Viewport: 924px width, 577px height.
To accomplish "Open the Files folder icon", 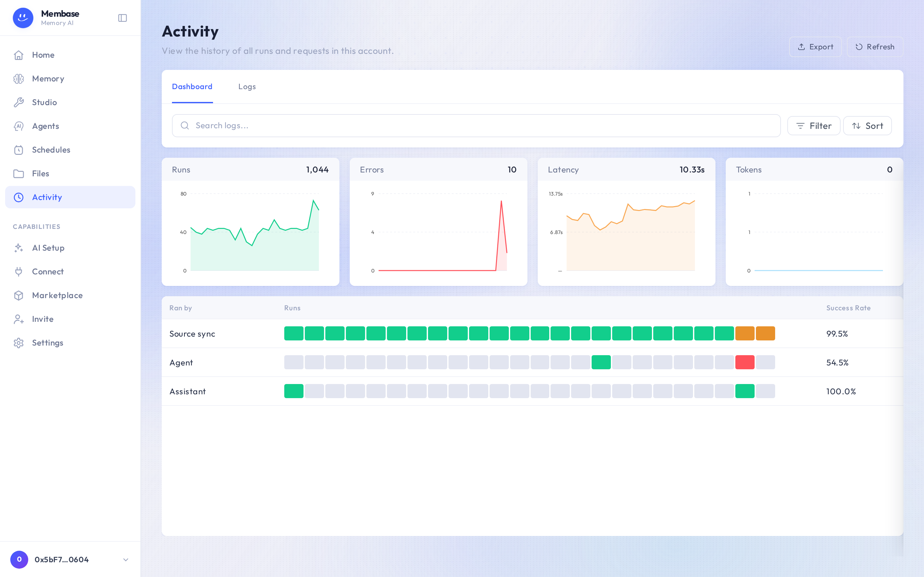I will 19,173.
